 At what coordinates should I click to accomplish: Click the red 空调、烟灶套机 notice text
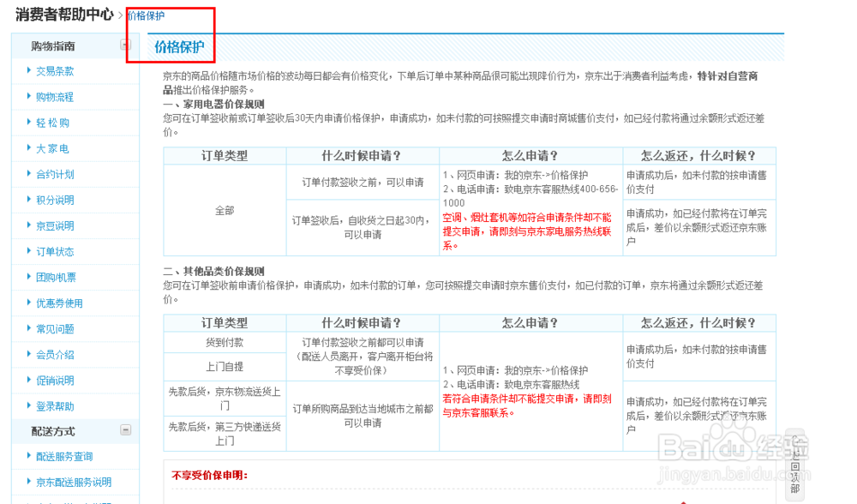527,231
